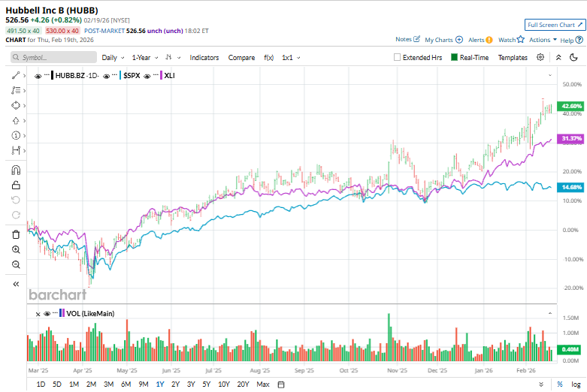Open the Actions dropdown
Screen dimensions: 587x392
click(543, 40)
